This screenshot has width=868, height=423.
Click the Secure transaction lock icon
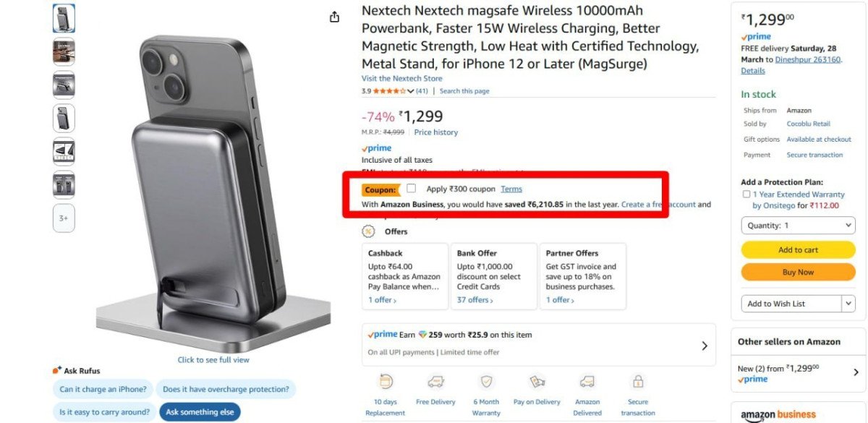click(638, 382)
